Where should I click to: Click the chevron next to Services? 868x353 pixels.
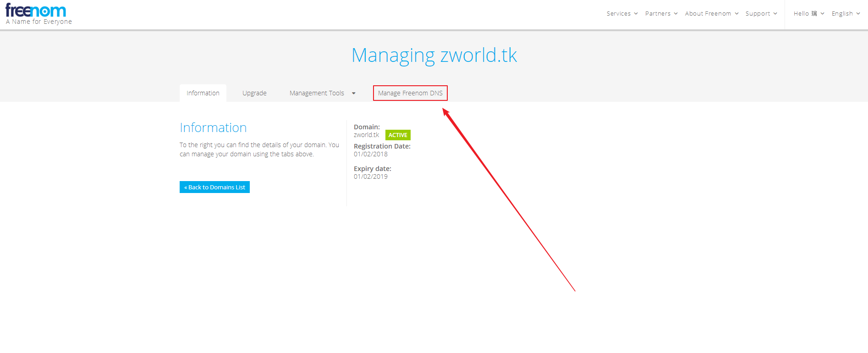tap(636, 14)
